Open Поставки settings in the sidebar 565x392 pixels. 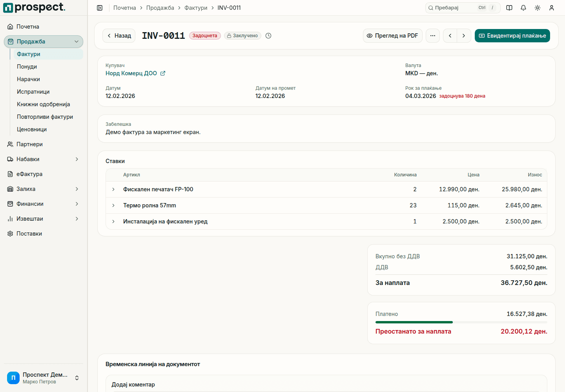44,234
